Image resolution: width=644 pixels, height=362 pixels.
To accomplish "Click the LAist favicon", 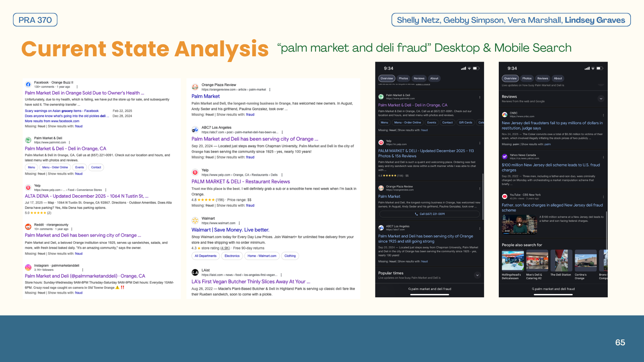I will [195, 273].
